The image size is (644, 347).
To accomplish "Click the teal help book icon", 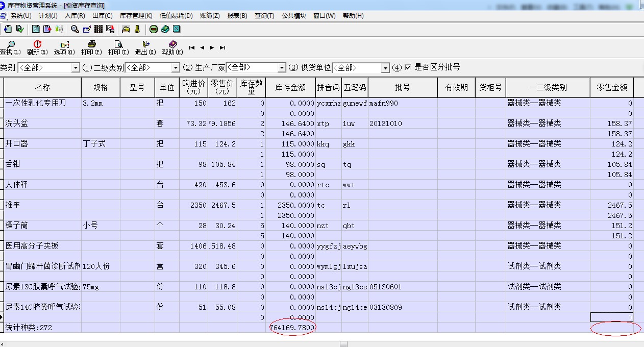I will (165, 29).
